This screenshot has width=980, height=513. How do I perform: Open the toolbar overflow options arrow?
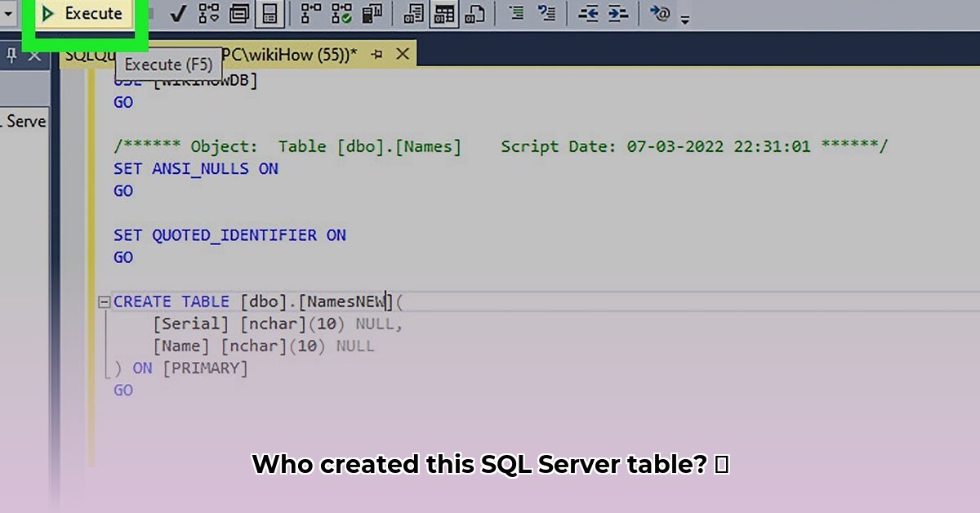pyautogui.click(x=684, y=20)
